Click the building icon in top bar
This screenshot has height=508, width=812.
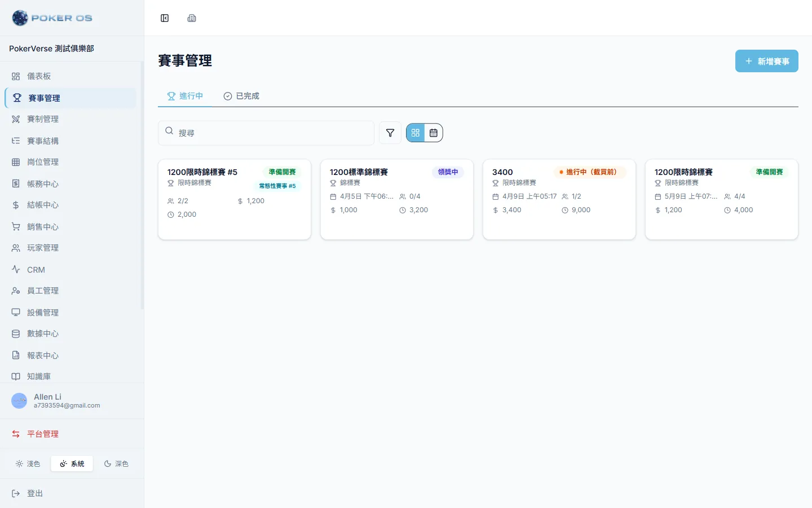[192, 18]
